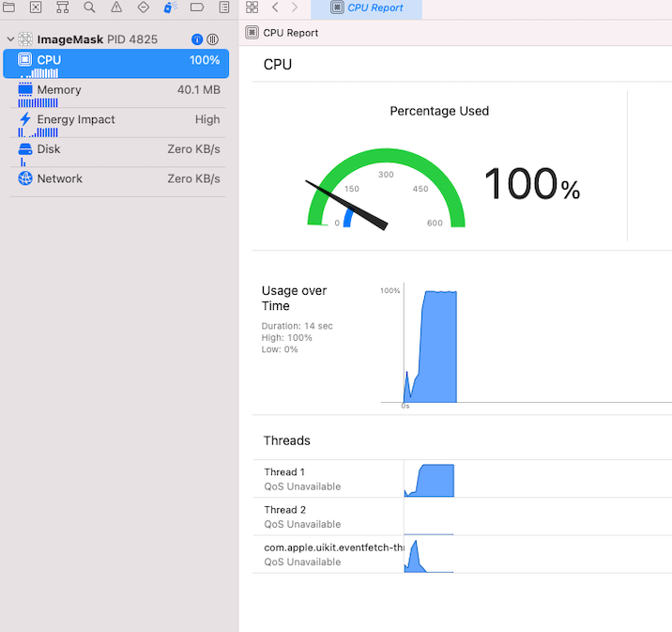Click the Percentage Used heading
Image resolution: width=672 pixels, height=632 pixels.
pyautogui.click(x=439, y=111)
